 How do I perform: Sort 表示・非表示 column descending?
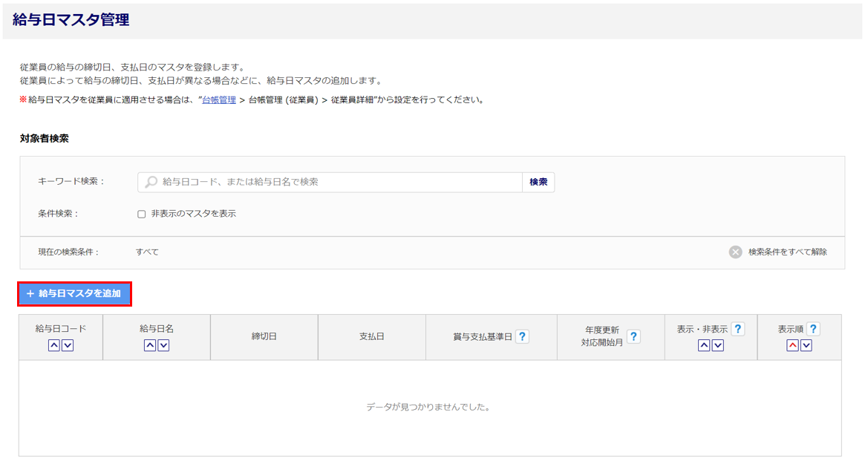coord(718,345)
